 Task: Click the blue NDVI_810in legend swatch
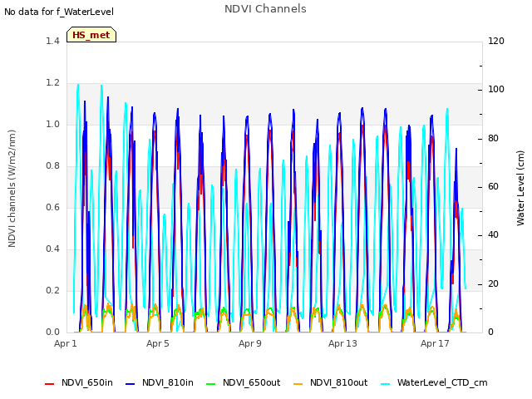[131, 384]
